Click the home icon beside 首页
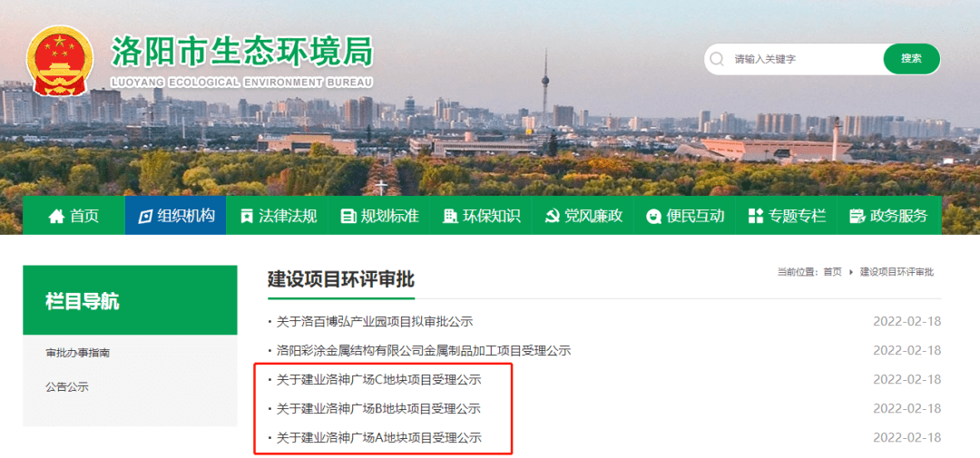The width and height of the screenshot is (980, 458). 56,216
